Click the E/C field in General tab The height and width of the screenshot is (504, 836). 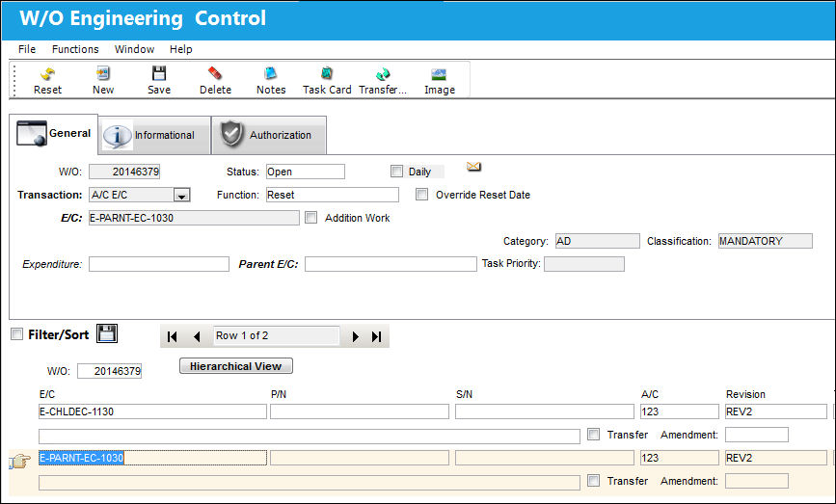coord(194,218)
